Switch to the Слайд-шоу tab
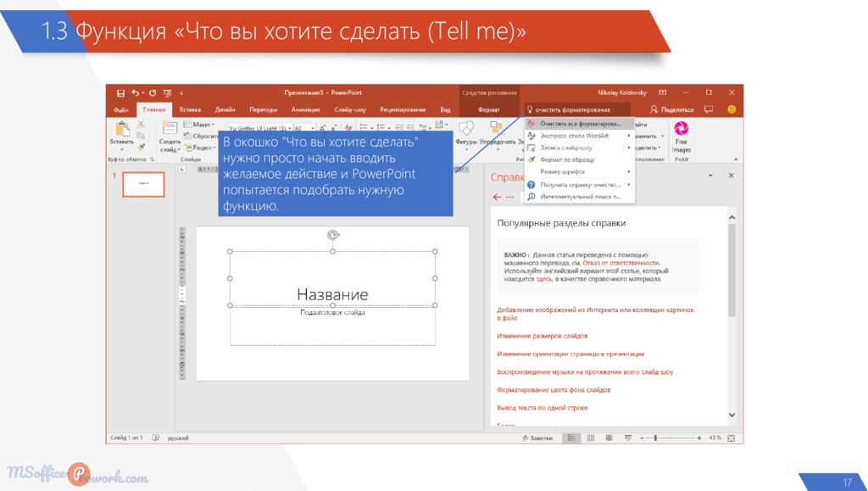The image size is (868, 491). tap(350, 109)
